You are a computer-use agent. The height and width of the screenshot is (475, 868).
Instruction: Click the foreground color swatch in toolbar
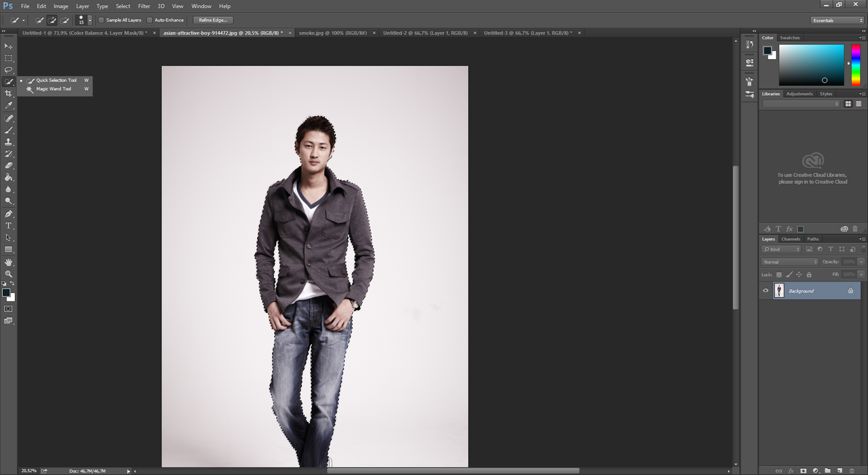[x=6, y=292]
